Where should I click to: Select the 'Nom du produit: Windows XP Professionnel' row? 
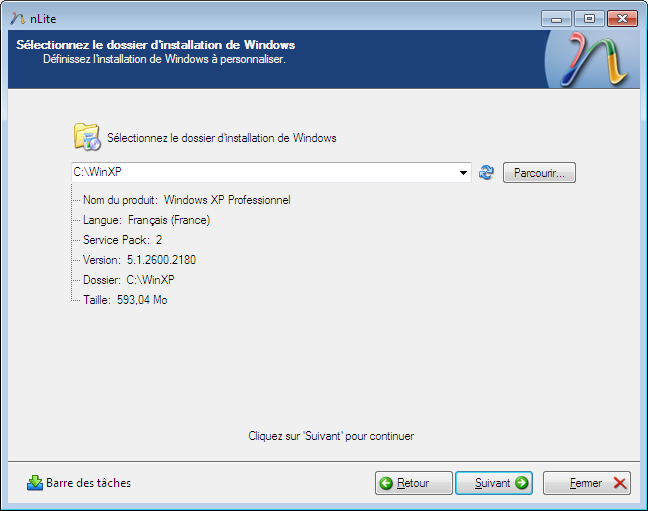(187, 200)
